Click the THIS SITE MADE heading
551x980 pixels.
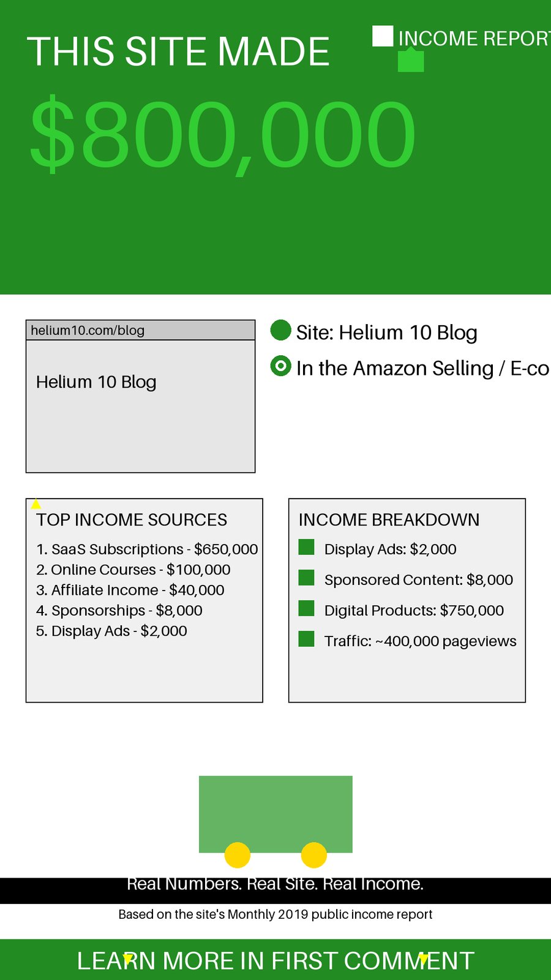click(x=178, y=51)
